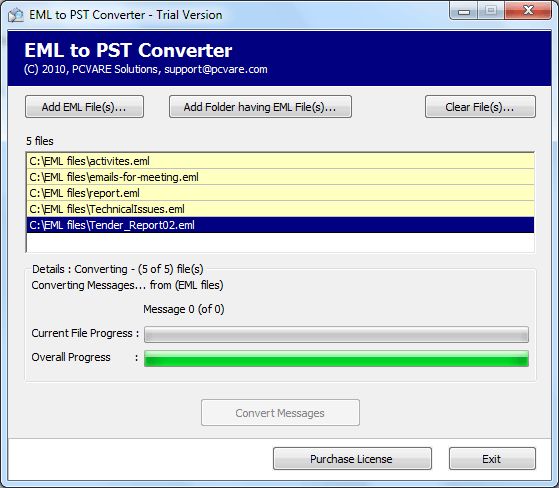Viewport: 559px width, 488px height.
Task: Click the 5 files count label
Action: click(x=40, y=141)
